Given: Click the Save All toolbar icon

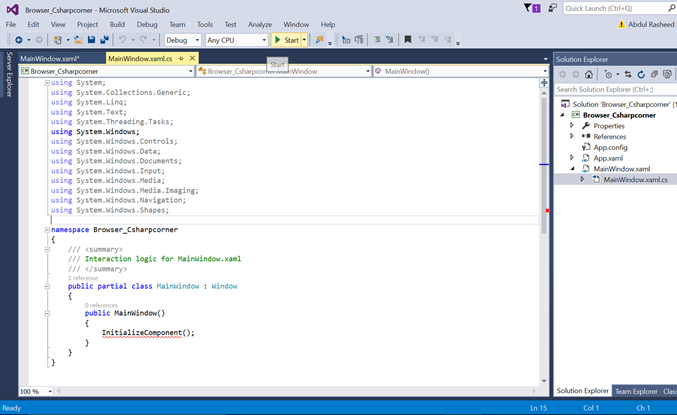Looking at the screenshot, I should click(x=104, y=40).
